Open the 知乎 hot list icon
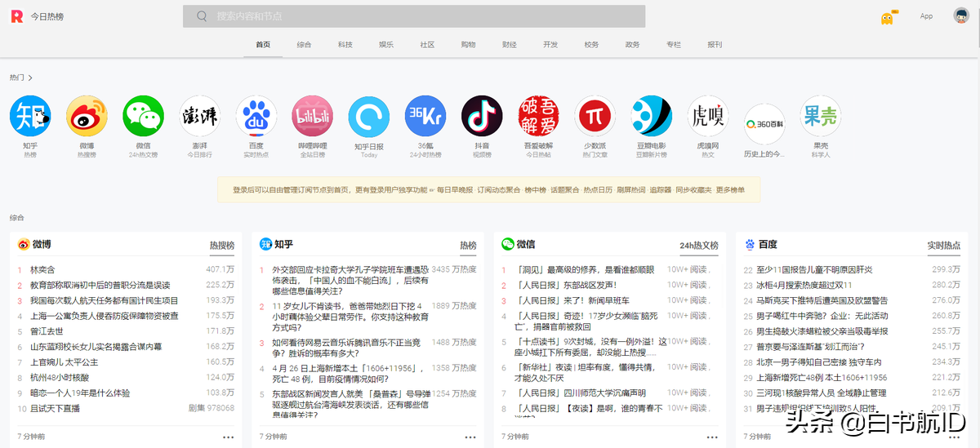Screen dimensions: 980x448 pos(30,115)
